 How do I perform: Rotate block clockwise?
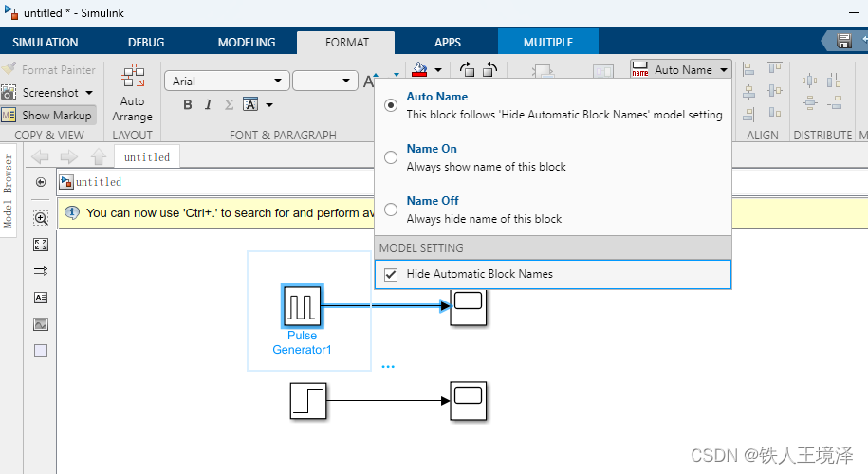pyautogui.click(x=468, y=70)
